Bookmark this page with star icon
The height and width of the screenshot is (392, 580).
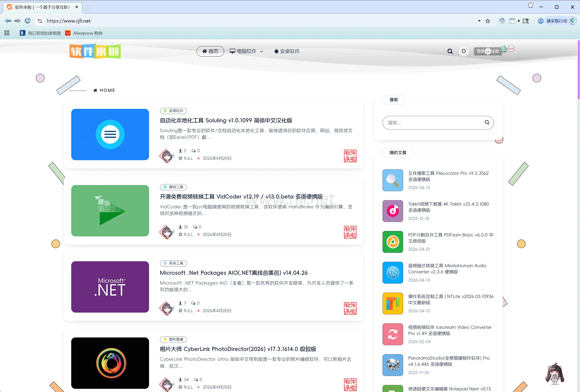click(488, 21)
